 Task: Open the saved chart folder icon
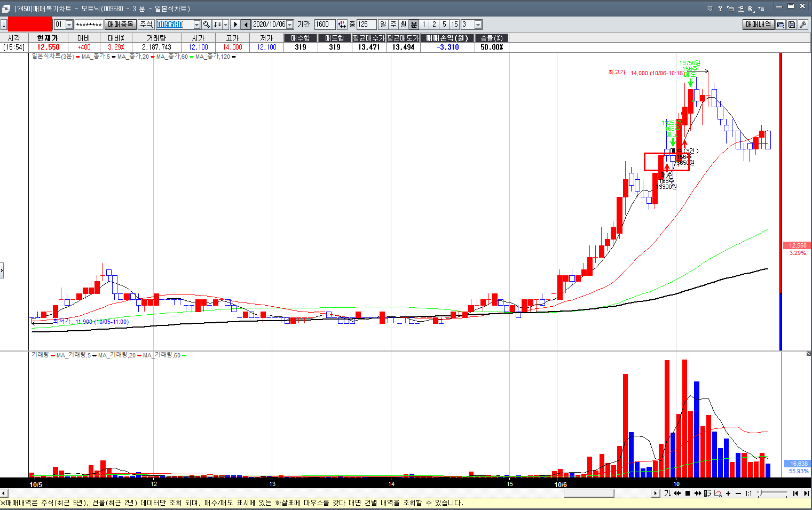pos(781,25)
